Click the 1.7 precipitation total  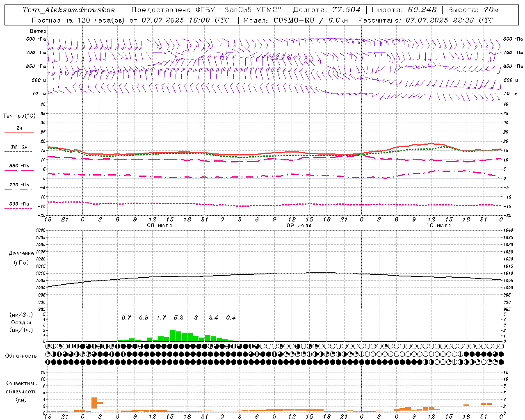161,317
